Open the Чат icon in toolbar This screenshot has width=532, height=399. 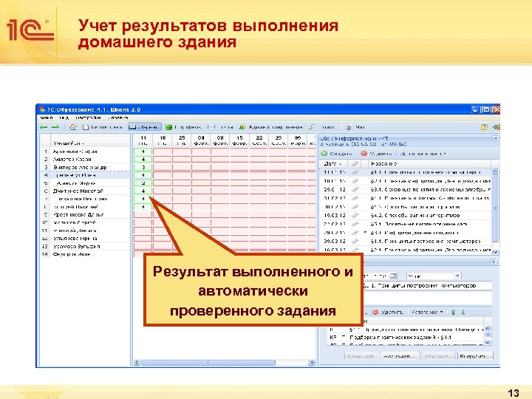(349, 127)
